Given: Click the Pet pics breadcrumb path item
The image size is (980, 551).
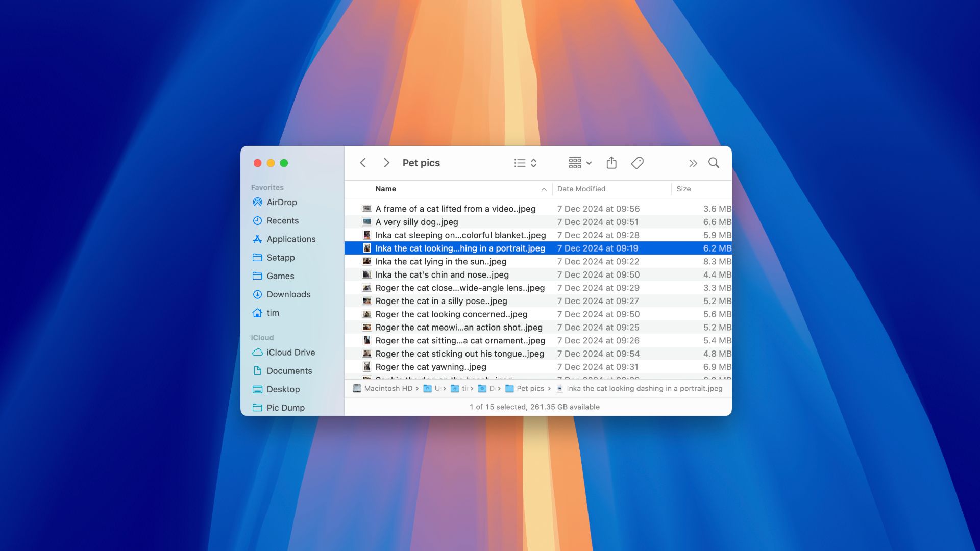Looking at the screenshot, I should tap(530, 389).
